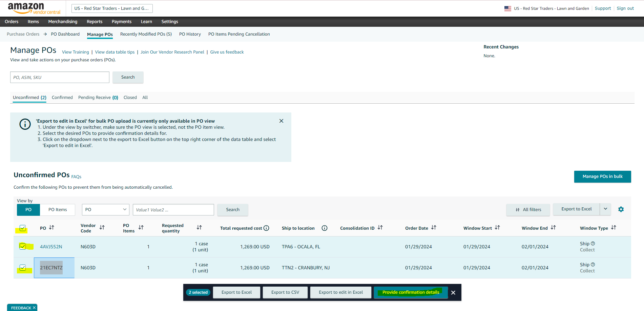
Task: Open the Support link
Action: (x=603, y=8)
